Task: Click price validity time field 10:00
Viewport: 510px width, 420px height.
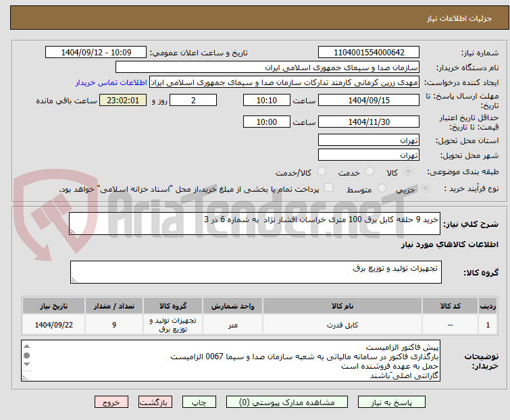Action: tap(266, 122)
